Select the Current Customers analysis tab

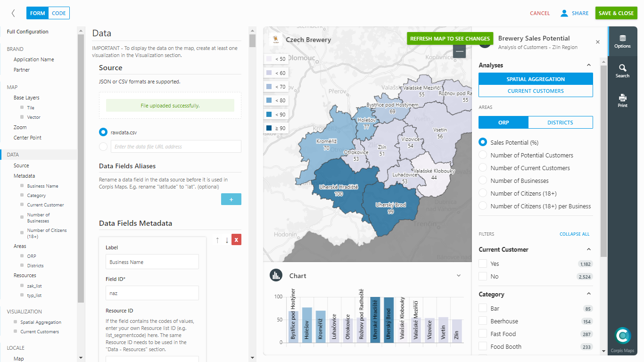tap(536, 91)
